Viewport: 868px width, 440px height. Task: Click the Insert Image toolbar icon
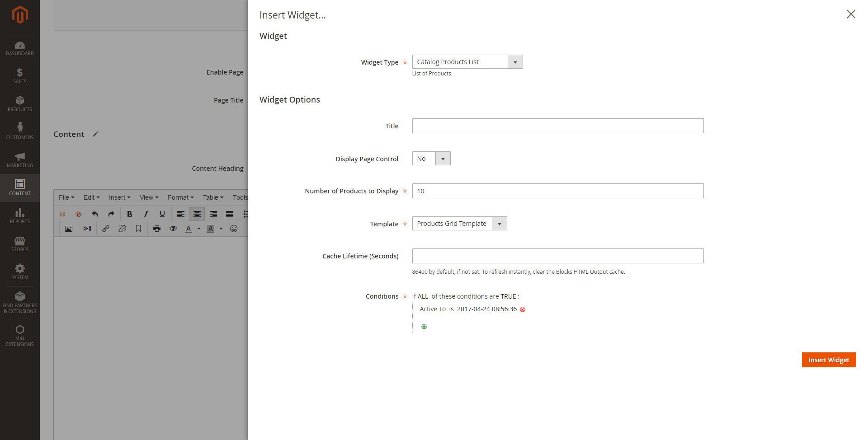69,229
